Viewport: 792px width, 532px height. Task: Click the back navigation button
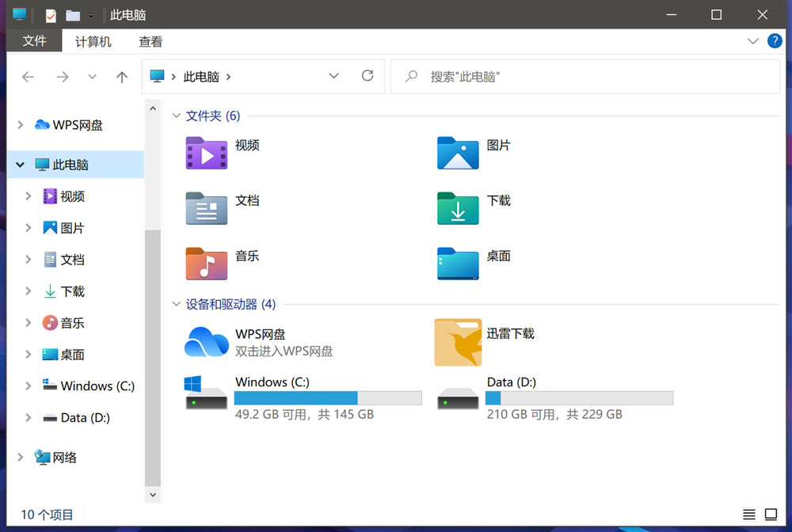tap(28, 76)
